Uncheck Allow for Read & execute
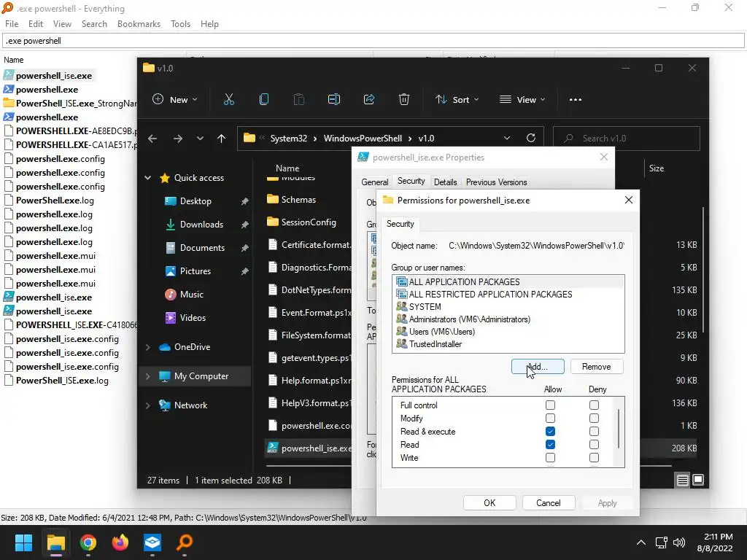 point(550,432)
